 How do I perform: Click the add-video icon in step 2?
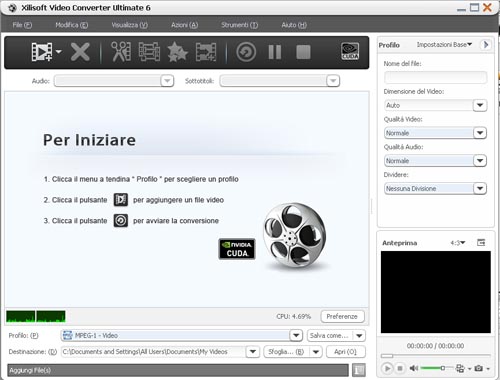[x=121, y=200]
